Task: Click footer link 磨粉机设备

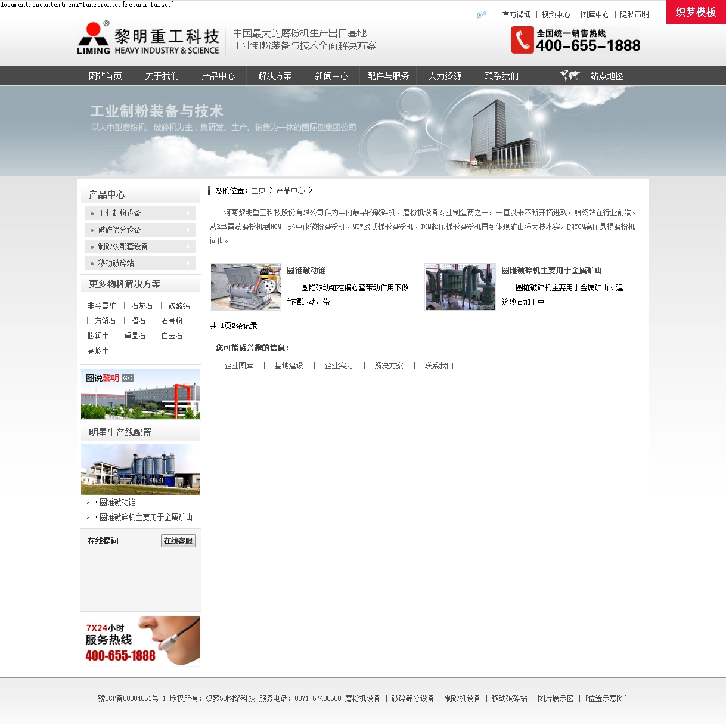Action: [362, 698]
